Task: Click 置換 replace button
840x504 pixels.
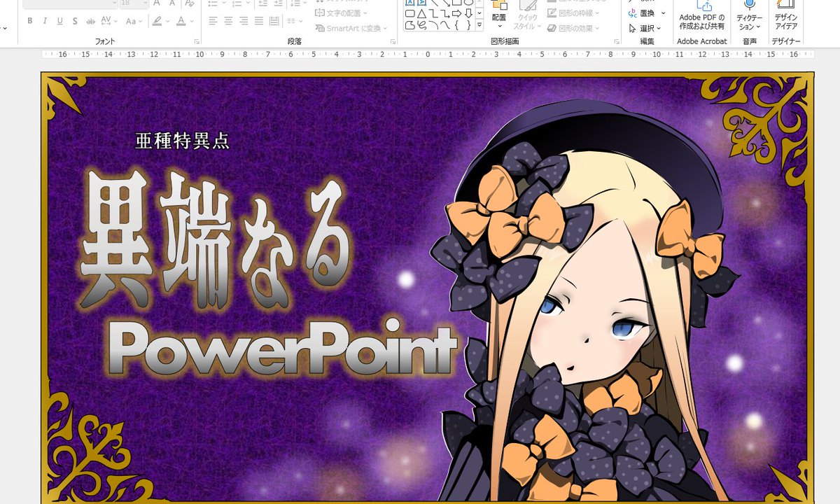Action: [642, 13]
